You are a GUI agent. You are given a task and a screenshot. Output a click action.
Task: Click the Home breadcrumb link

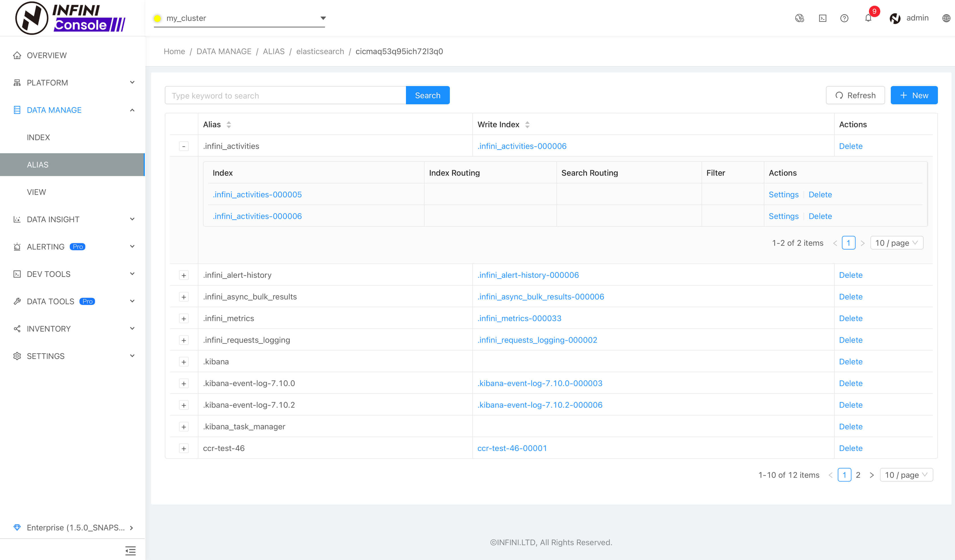[x=174, y=52]
